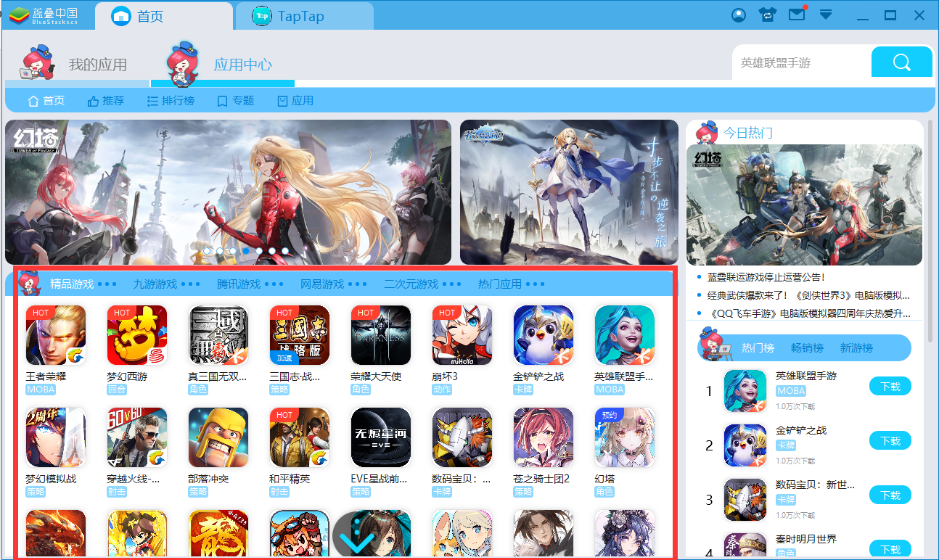Open the 王者荣耀 game icon
The width and height of the screenshot is (939, 560).
[x=56, y=334]
